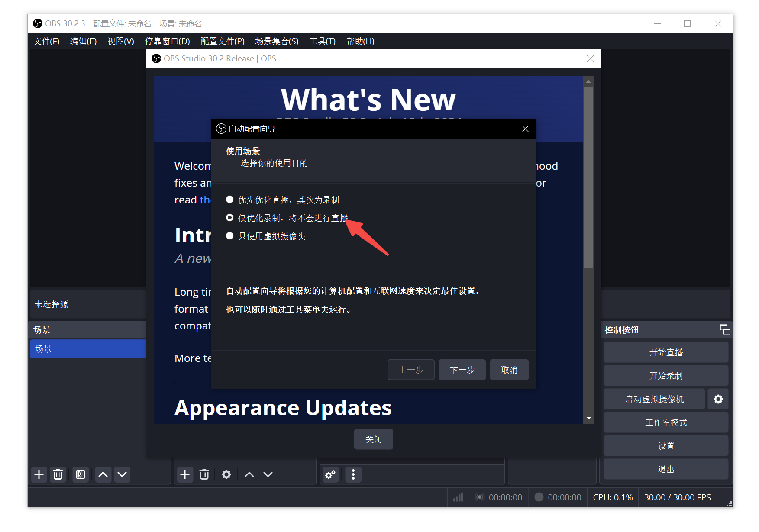Open audio mixer advanced properties gears icon

[330, 474]
